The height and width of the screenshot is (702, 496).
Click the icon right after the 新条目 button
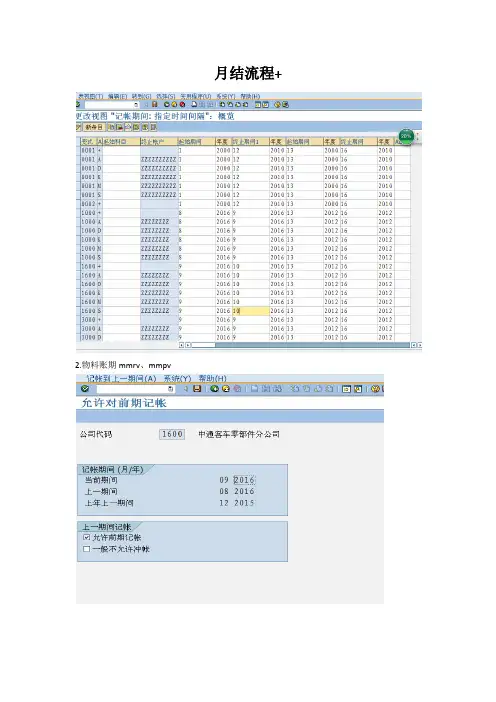111,127
